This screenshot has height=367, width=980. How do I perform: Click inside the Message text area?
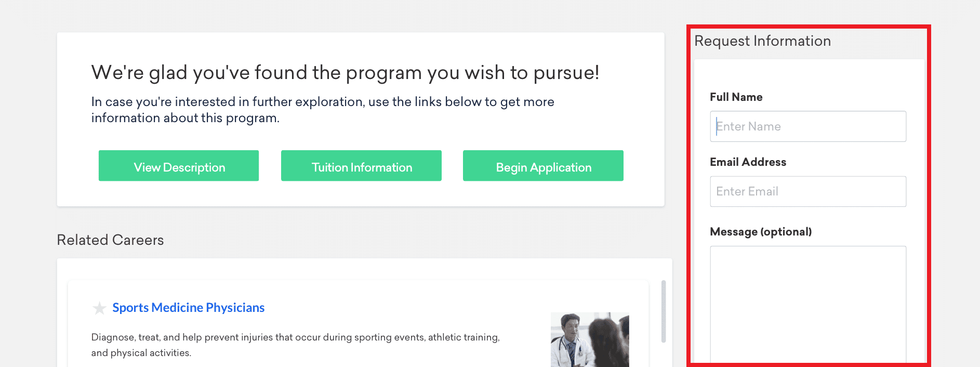coord(808,306)
